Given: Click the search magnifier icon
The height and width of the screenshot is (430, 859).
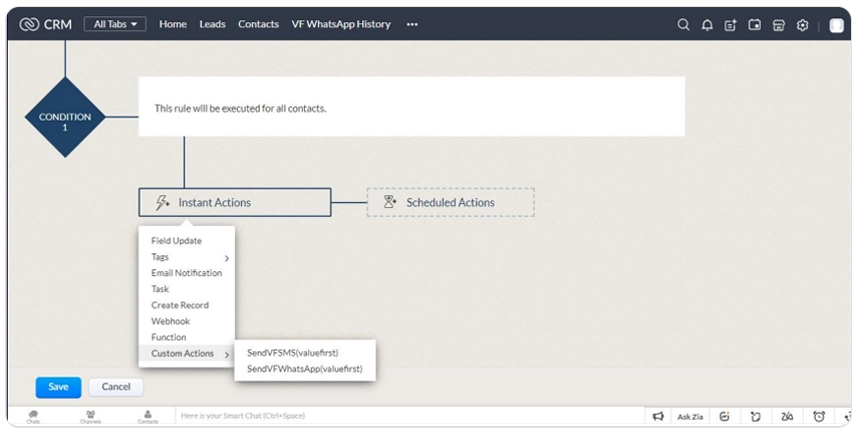Looking at the screenshot, I should (683, 25).
